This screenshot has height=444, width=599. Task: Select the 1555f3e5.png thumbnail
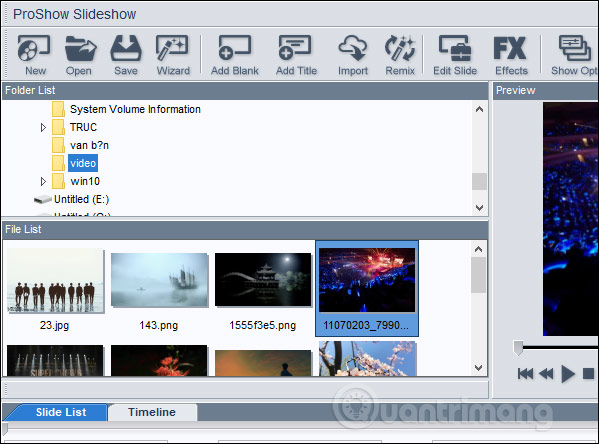[x=263, y=280]
